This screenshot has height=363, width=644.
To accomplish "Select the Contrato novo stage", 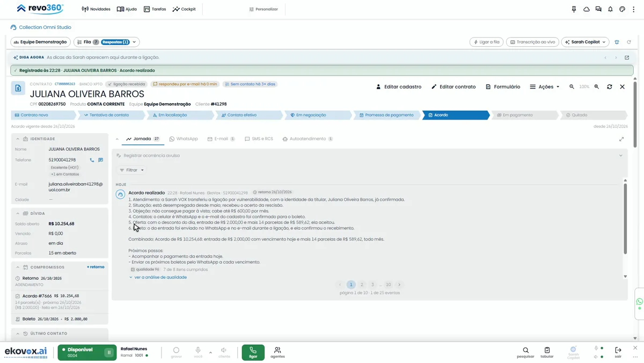I will pyautogui.click(x=43, y=115).
